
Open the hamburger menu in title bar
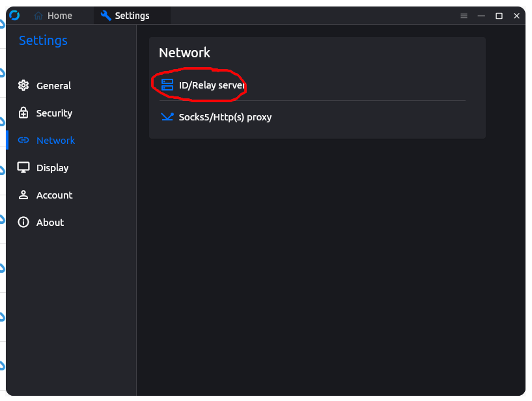pos(464,16)
